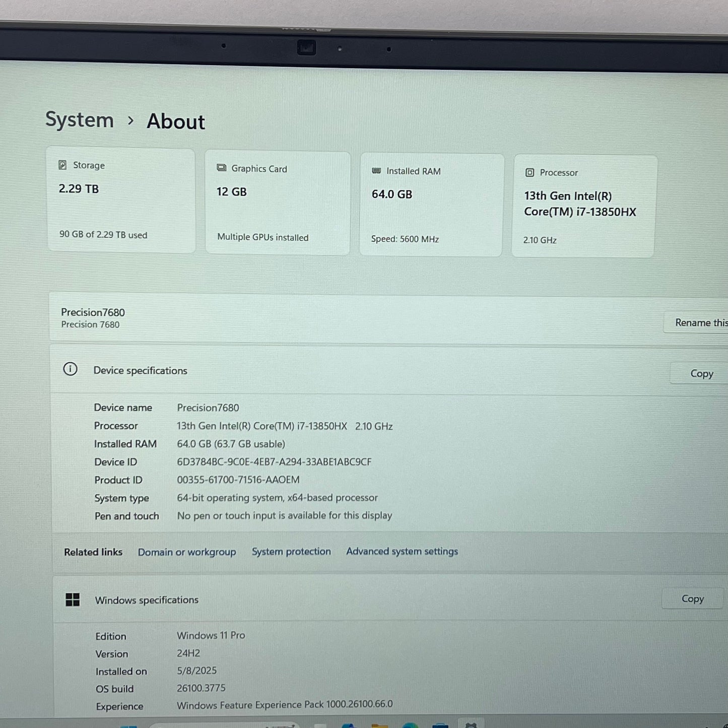
Task: Click the 2.10 GHz text in Processor card
Action: point(540,240)
